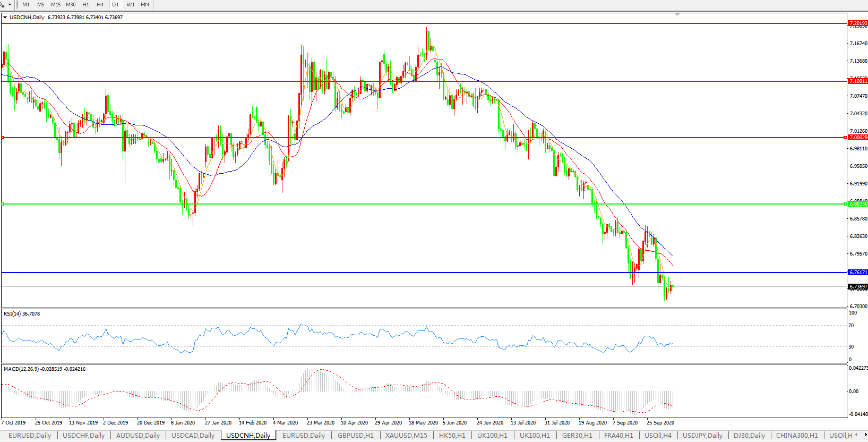Choose the H4 timeframe
868x442 pixels.
point(100,5)
